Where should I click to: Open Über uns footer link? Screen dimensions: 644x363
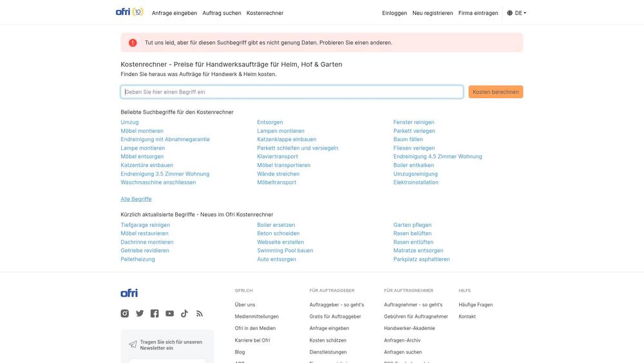click(x=245, y=304)
